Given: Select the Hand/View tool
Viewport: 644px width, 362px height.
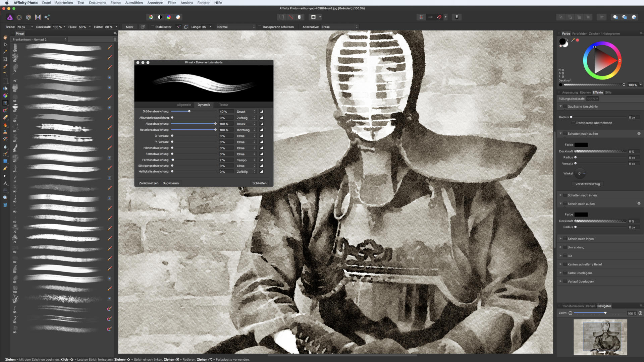Looking at the screenshot, I should coord(5,37).
